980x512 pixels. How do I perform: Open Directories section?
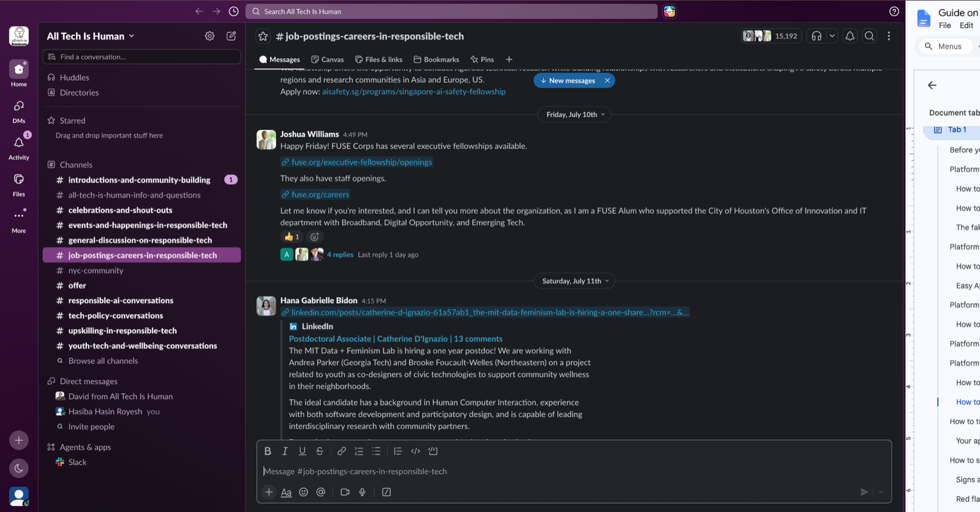pos(79,92)
